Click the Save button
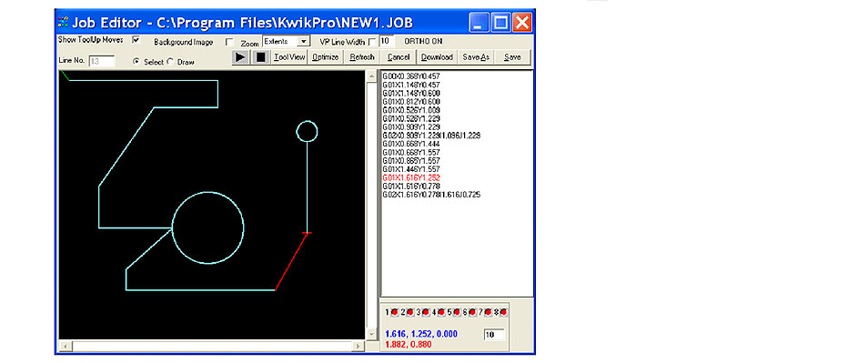The image size is (868, 363). [x=512, y=57]
